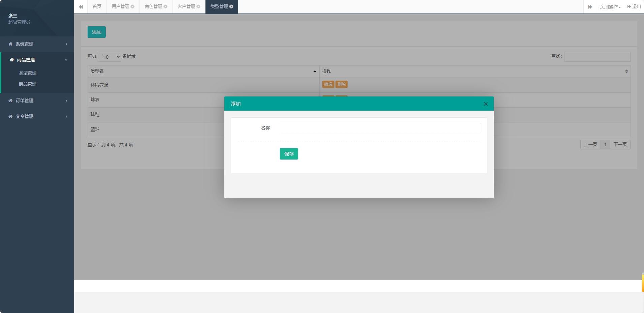The image size is (644, 313).
Task: Select the 商品管理 sub-item under 类型管理 in the sidebar
Action: tap(28, 84)
